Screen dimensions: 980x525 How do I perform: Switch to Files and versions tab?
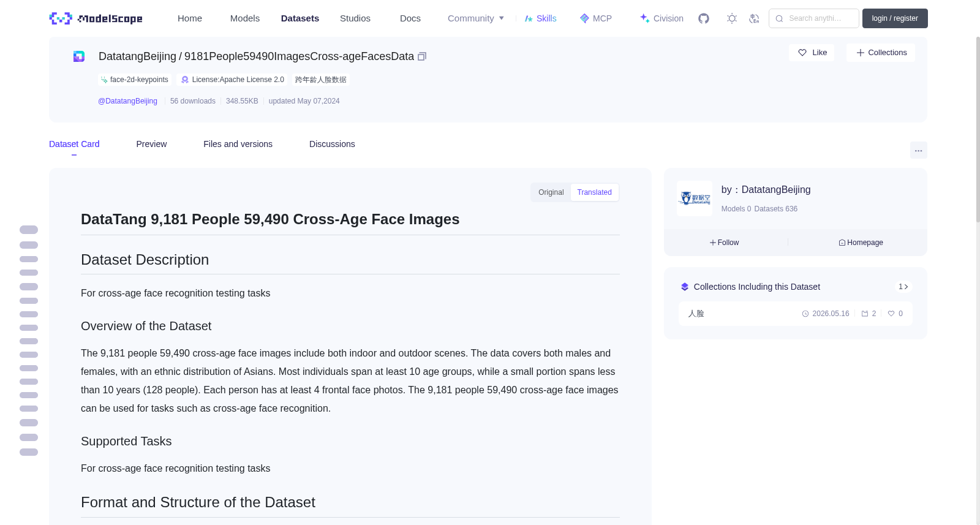coord(238,144)
